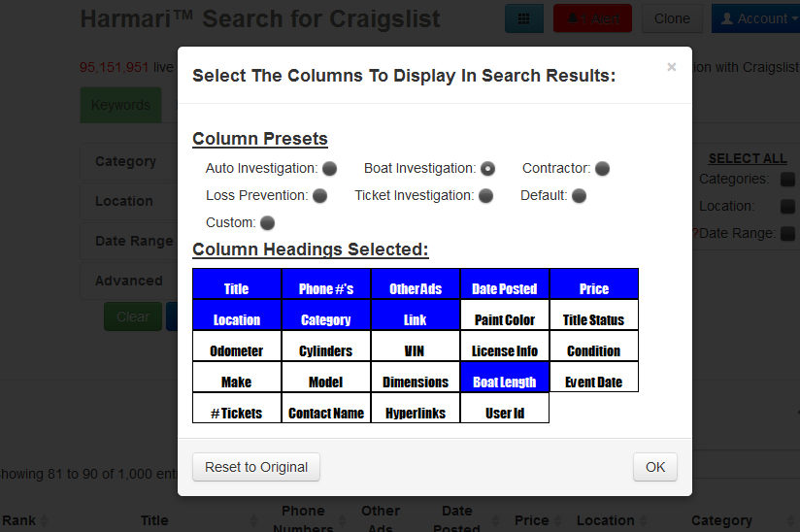The width and height of the screenshot is (800, 532).
Task: Check the Date Range checkbox
Action: [x=787, y=233]
